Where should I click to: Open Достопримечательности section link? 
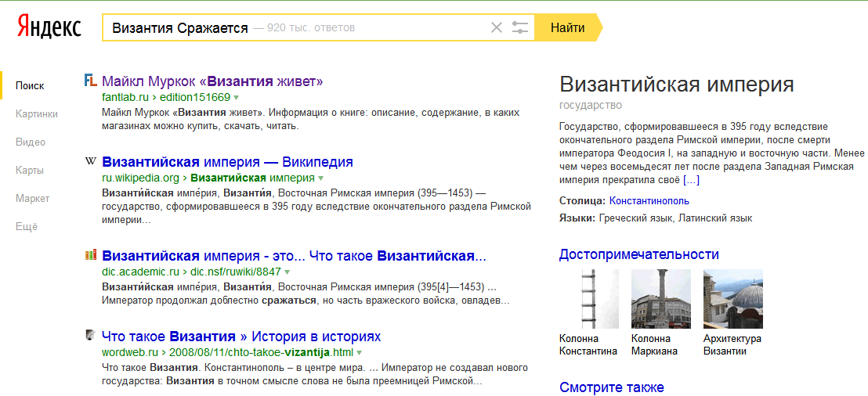638,255
